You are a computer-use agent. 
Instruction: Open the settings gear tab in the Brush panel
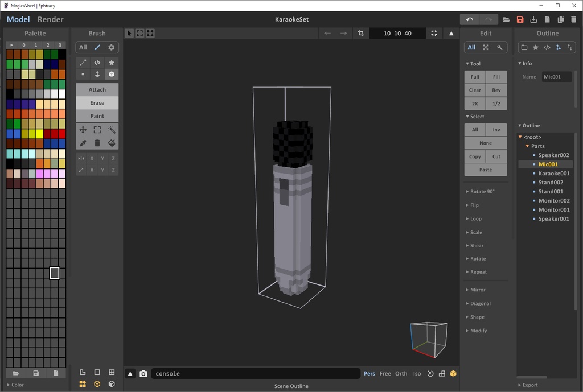[x=111, y=47]
